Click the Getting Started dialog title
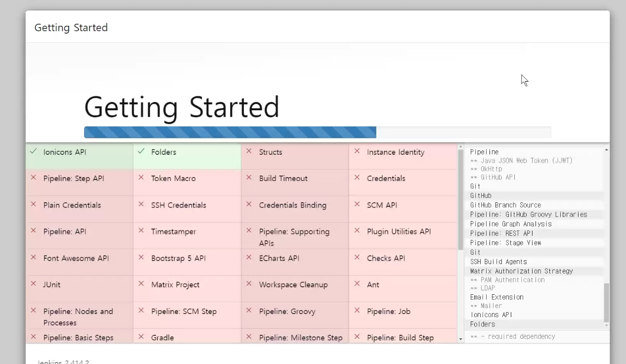 pyautogui.click(x=71, y=28)
